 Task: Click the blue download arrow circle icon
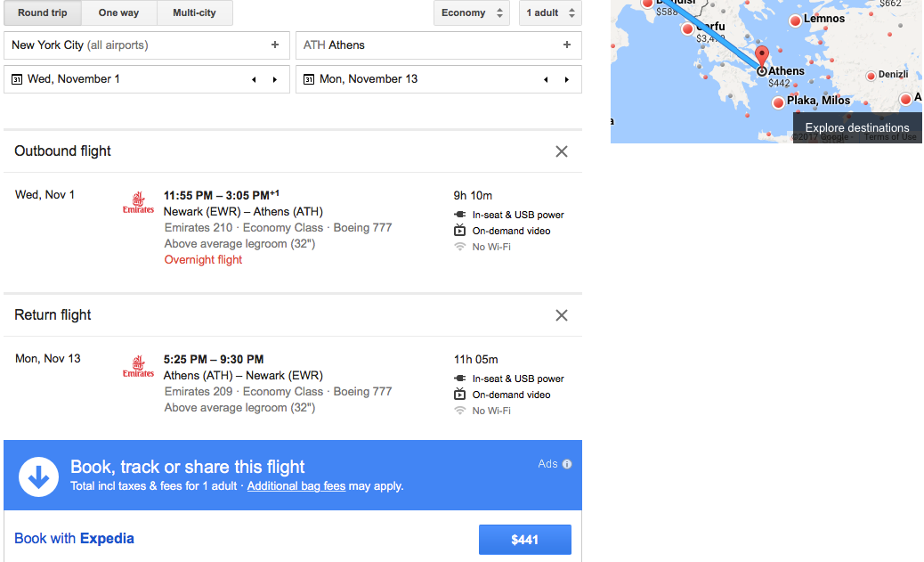(x=39, y=476)
